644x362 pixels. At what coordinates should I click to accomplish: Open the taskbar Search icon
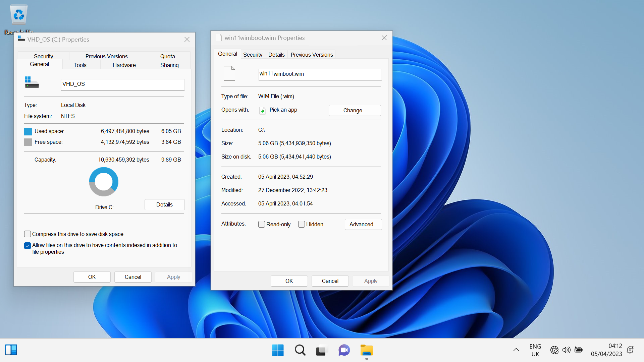(300, 350)
